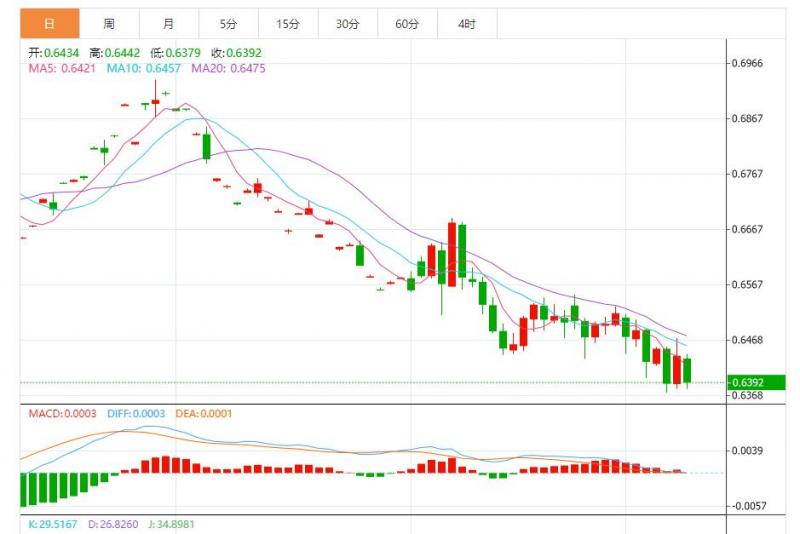Click the 0.6368 price axis label
The width and height of the screenshot is (800, 534).
point(747,396)
